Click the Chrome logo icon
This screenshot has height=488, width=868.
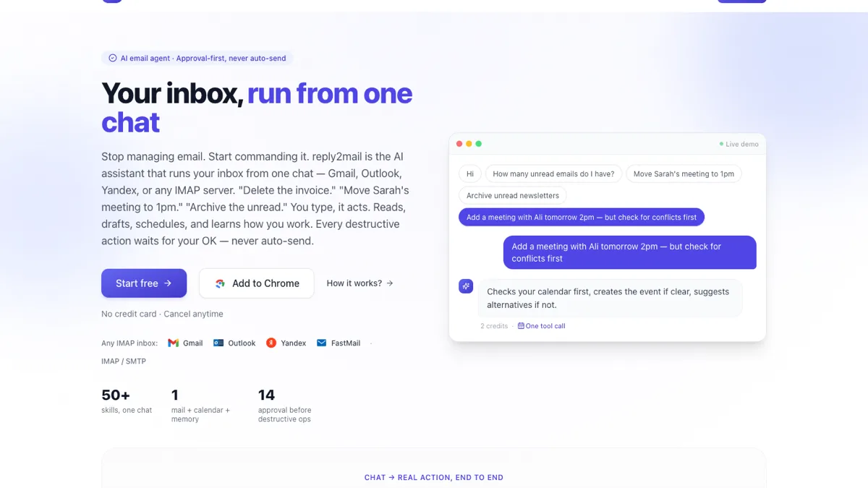pyautogui.click(x=221, y=283)
